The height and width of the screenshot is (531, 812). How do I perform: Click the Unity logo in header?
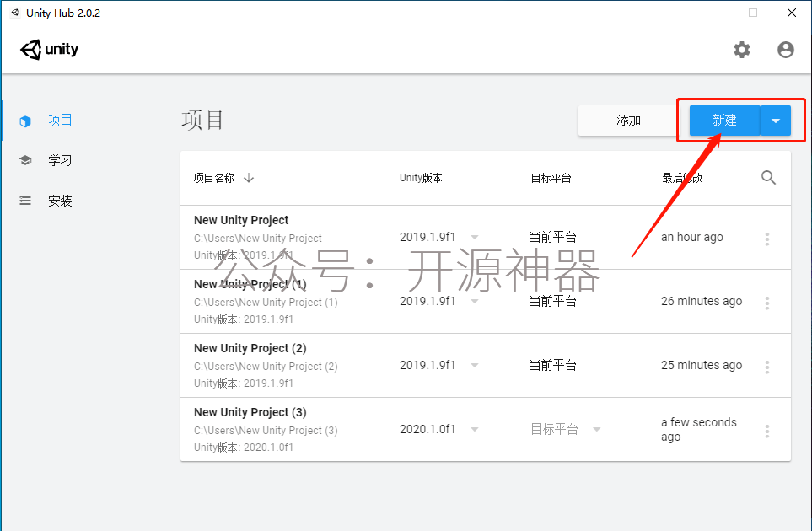point(49,50)
